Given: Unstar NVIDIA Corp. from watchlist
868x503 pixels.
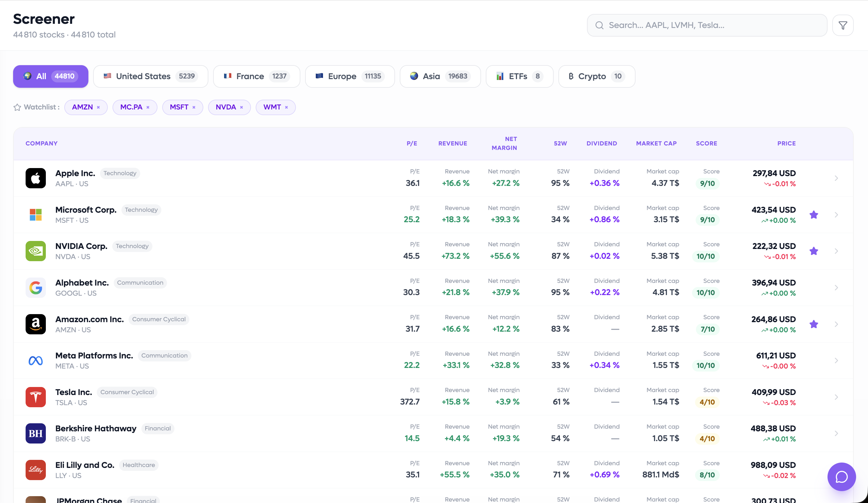Looking at the screenshot, I should [x=814, y=251].
